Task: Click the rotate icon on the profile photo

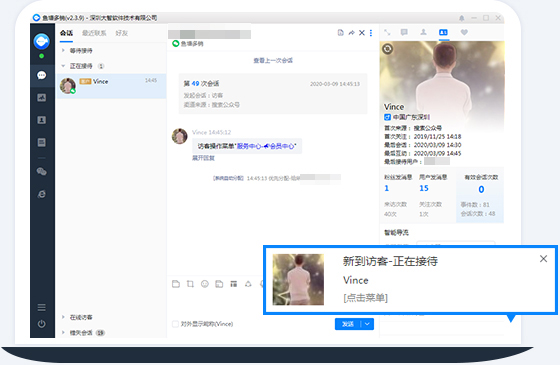Action: (x=388, y=49)
